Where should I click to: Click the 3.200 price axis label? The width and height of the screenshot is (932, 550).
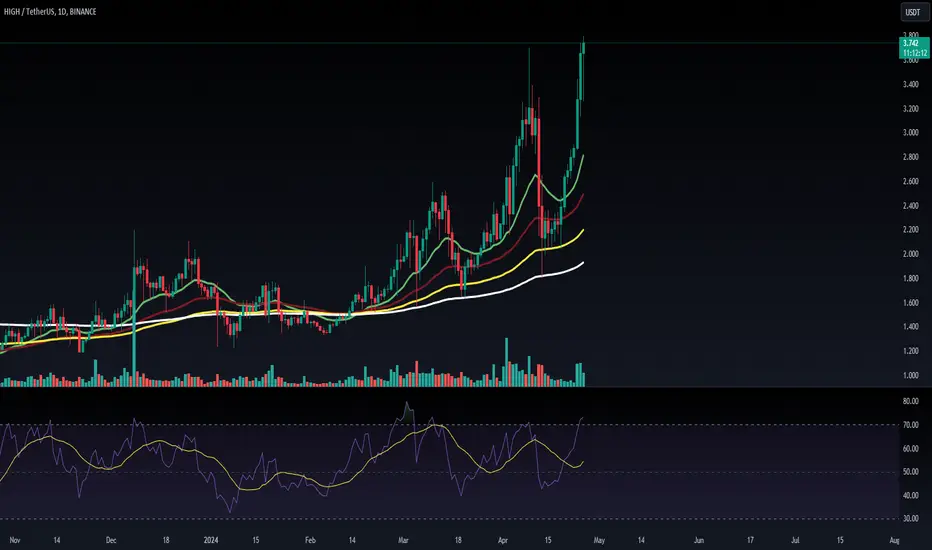(911, 109)
